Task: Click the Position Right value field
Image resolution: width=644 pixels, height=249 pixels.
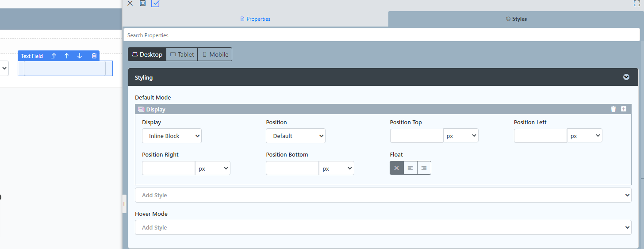Action: coord(169,168)
